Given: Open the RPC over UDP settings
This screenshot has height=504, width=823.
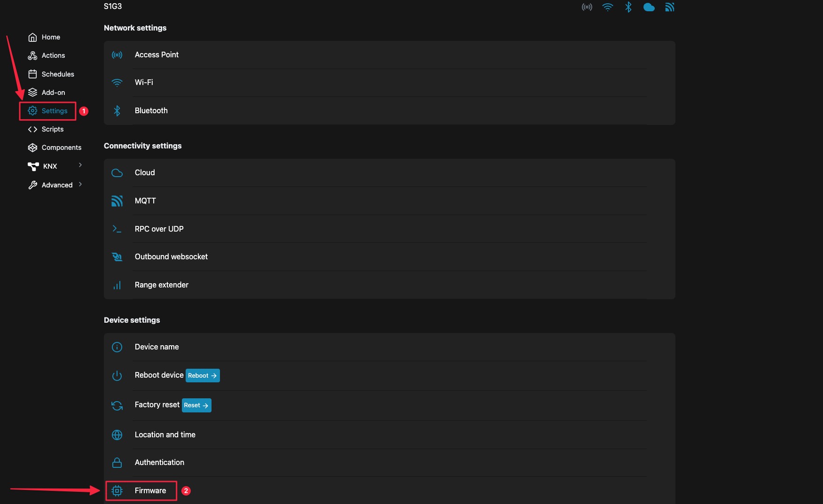Looking at the screenshot, I should click(159, 229).
